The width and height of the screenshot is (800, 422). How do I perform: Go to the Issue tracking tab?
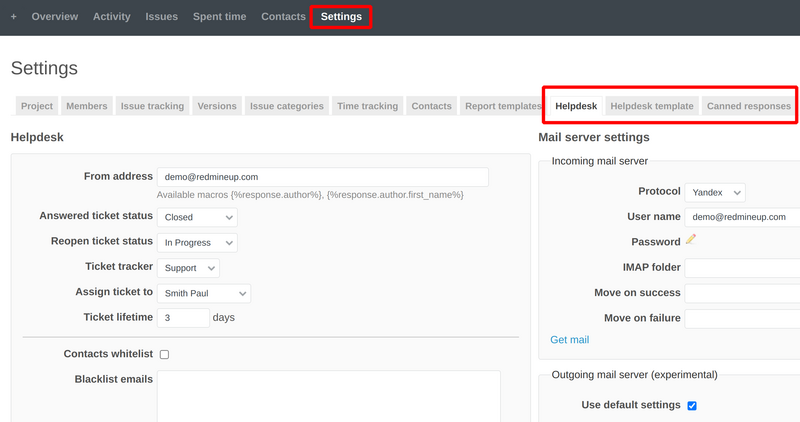(152, 106)
